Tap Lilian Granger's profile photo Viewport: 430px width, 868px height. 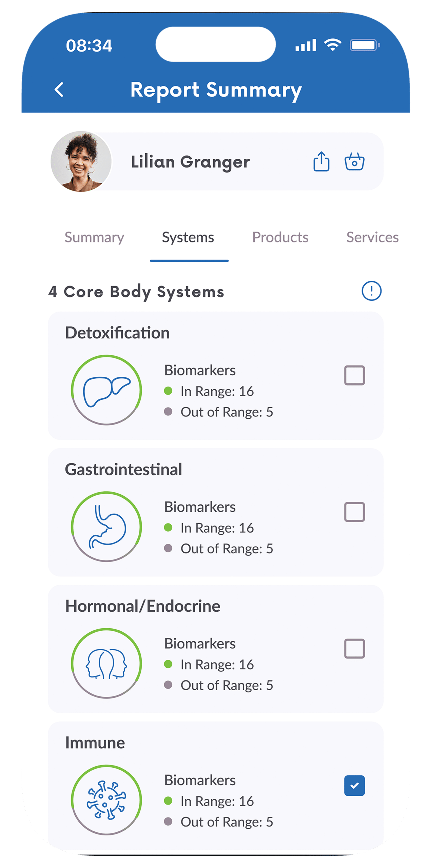pos(81,161)
